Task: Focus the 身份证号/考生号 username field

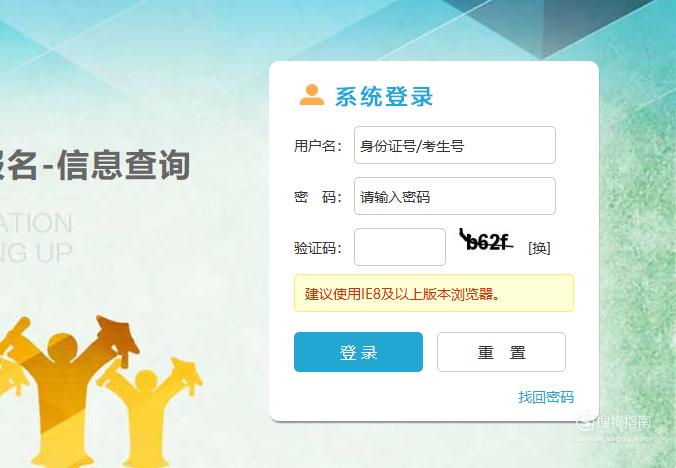Action: [454, 145]
